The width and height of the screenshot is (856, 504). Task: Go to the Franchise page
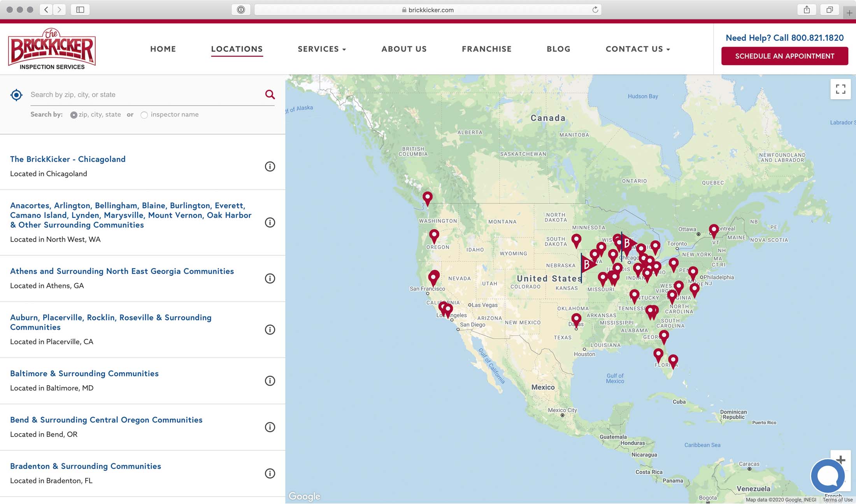[486, 49]
